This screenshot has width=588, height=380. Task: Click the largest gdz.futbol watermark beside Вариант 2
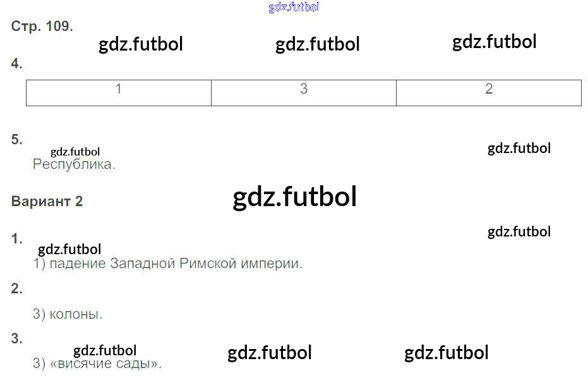click(x=294, y=197)
